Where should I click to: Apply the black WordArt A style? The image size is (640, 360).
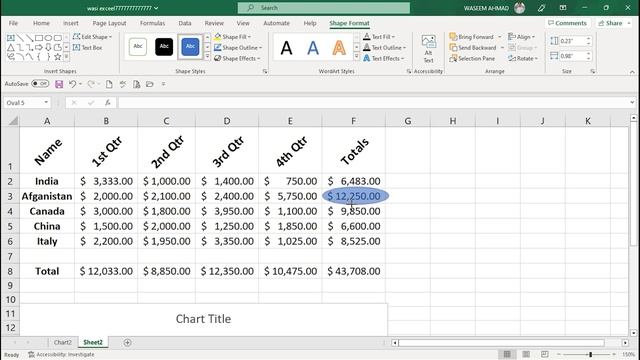[x=287, y=48]
